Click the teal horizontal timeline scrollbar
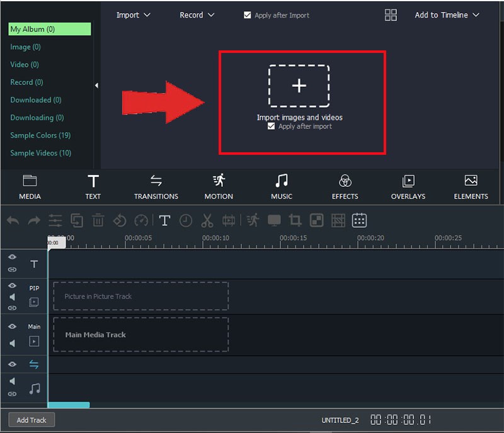Viewport: 504px width, 433px height. (69, 405)
